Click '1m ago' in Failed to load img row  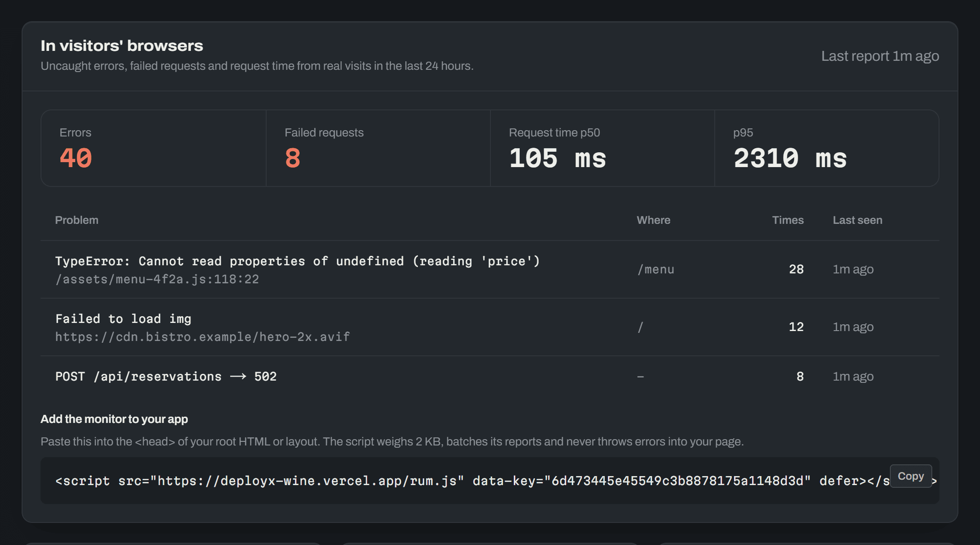coord(853,327)
